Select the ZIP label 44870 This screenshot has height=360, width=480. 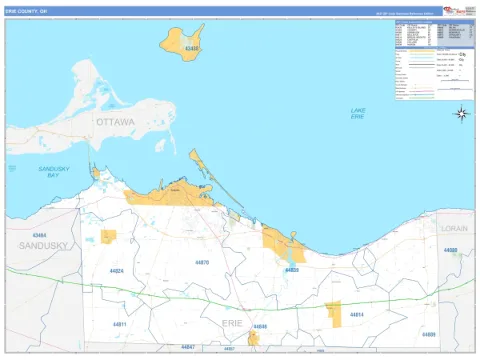(202, 263)
